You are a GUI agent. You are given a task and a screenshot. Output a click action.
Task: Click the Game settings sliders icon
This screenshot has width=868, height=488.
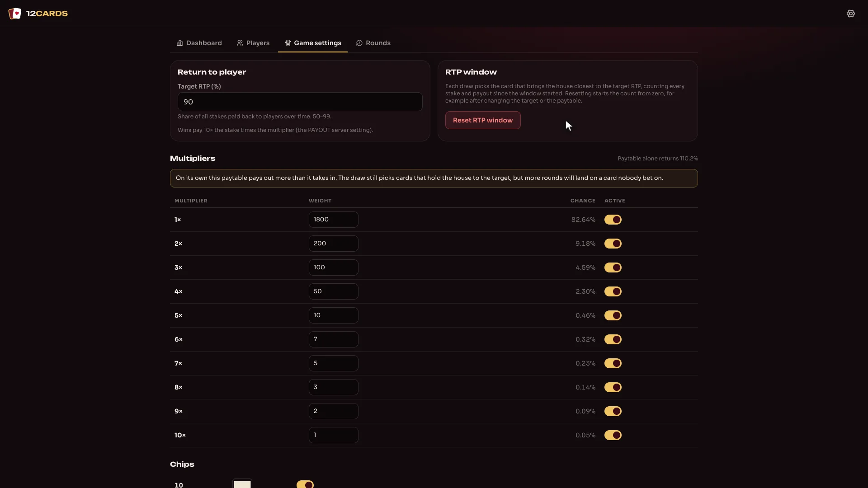[288, 43]
